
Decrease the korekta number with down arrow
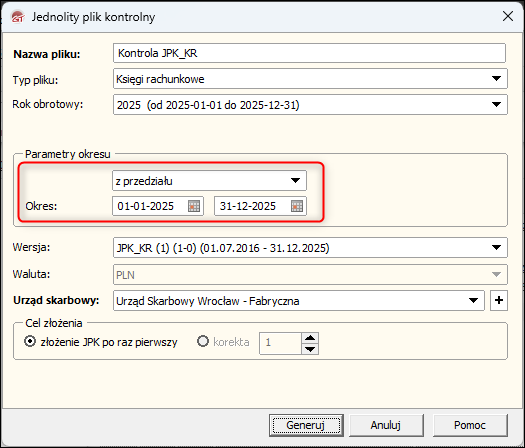[x=310, y=349]
